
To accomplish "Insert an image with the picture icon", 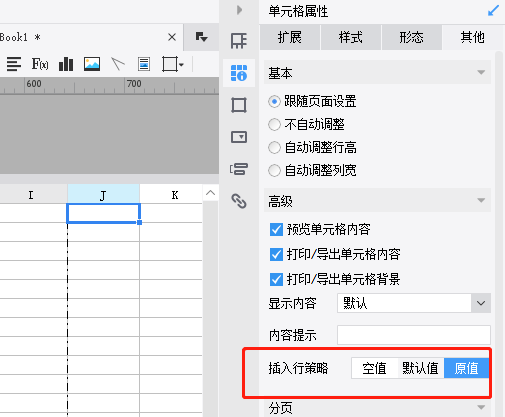I will tap(92, 64).
